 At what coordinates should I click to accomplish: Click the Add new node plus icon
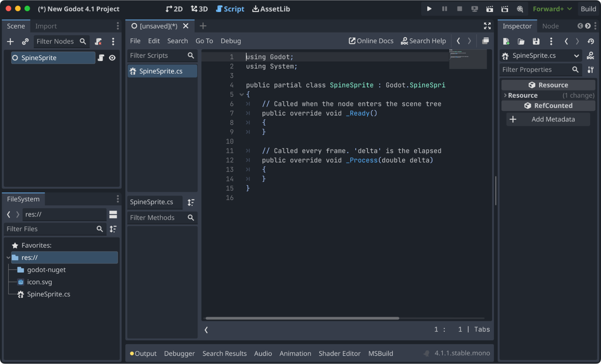point(10,41)
